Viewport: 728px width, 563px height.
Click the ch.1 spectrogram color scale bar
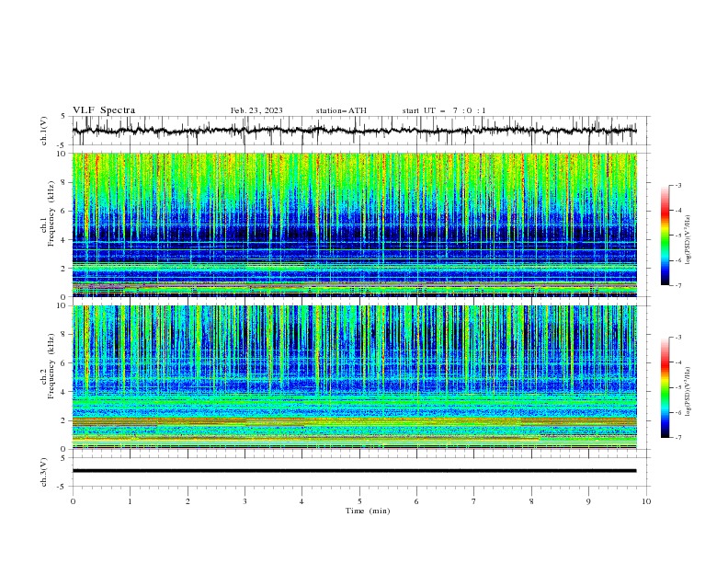click(x=665, y=236)
